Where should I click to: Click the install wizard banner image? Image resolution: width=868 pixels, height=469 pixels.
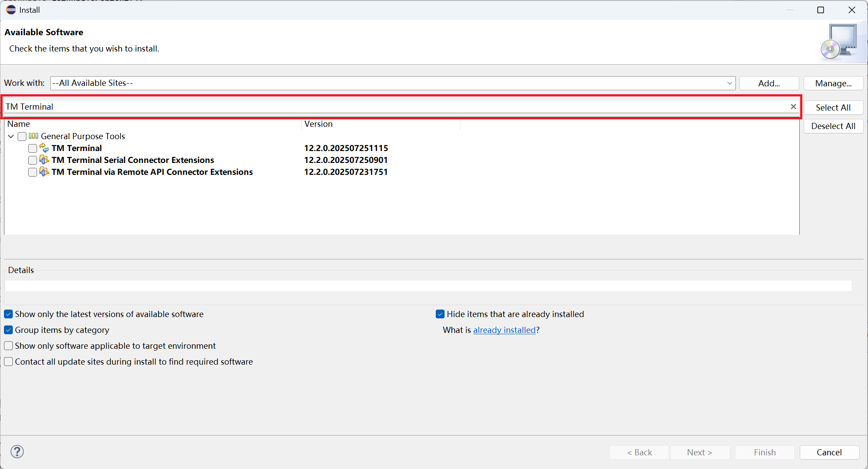coord(839,42)
